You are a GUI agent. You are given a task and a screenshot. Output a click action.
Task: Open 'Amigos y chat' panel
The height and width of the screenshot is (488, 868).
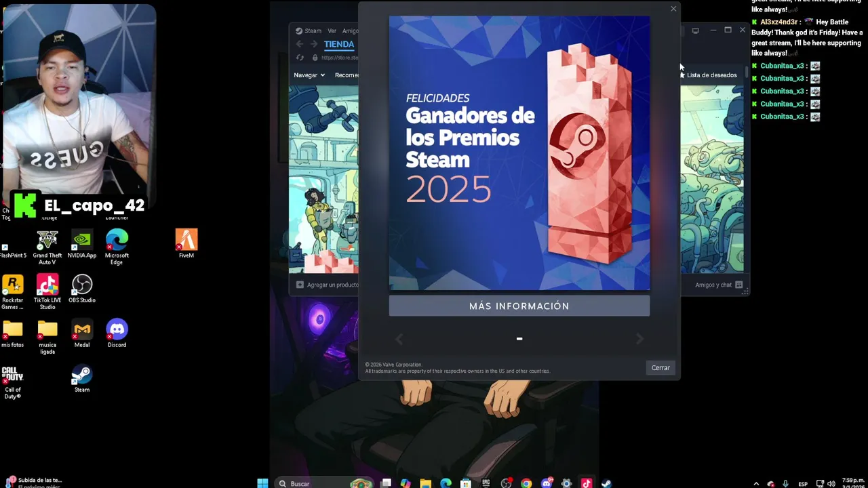[719, 285]
